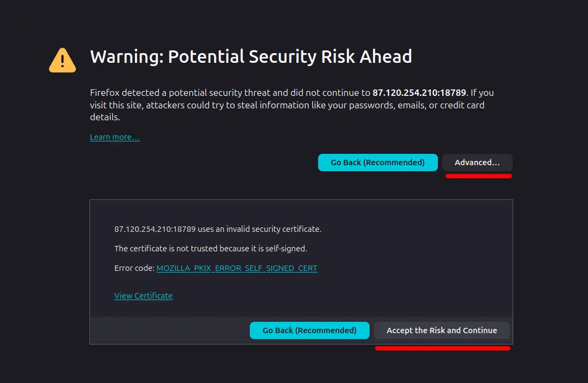Click the MOZILLA_PKIX_ERROR_SELF_SIGNED_CERT error code link
The height and width of the screenshot is (383, 588).
click(237, 268)
